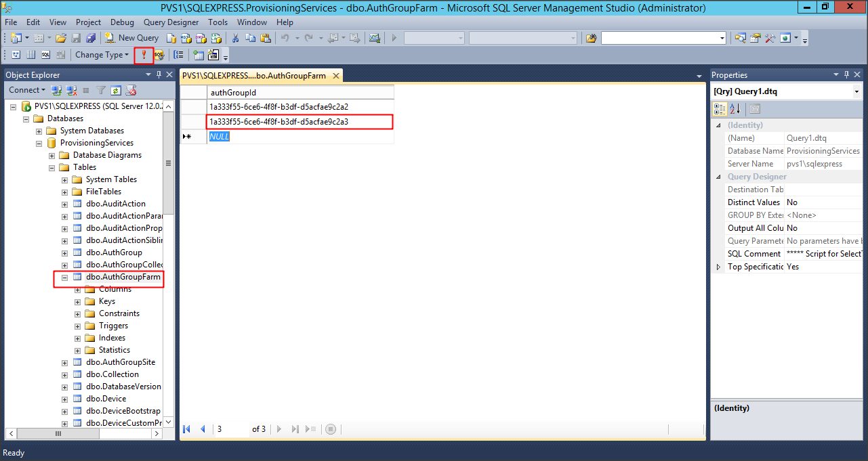This screenshot has height=461, width=868.
Task: Show the Diagram pane
Action: 16,55
